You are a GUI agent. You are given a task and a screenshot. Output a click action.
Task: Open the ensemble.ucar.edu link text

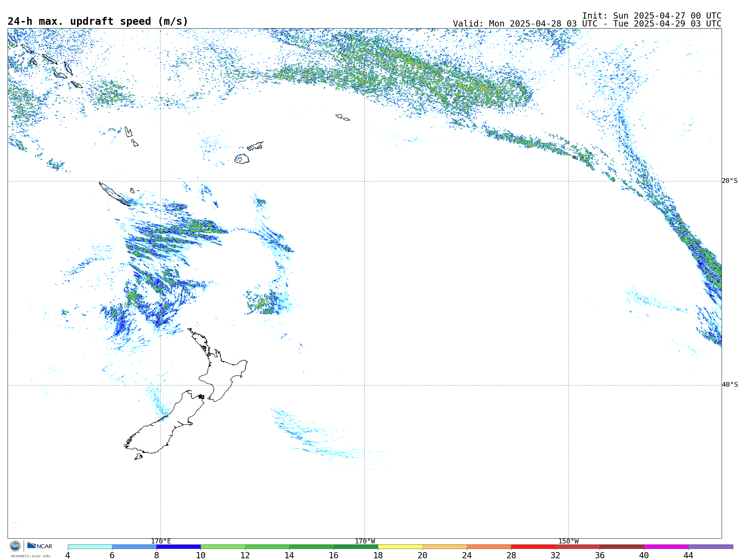click(30, 556)
